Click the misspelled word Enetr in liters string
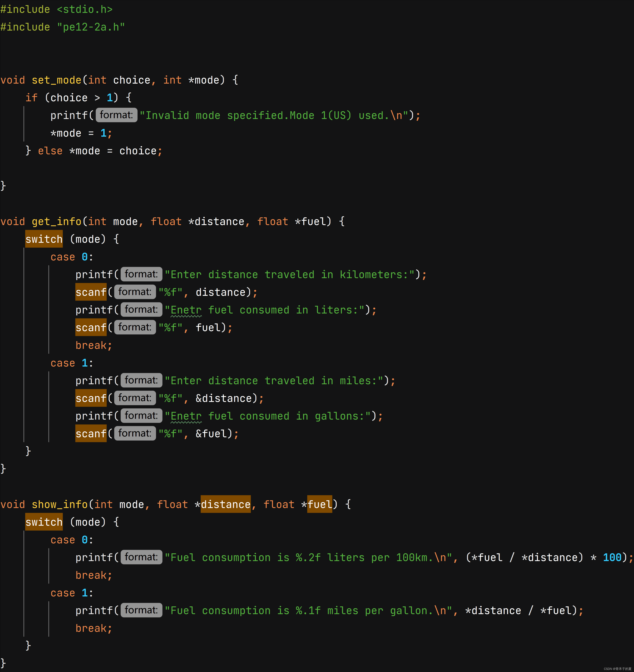Screen dimensions: 634x672 (x=186, y=310)
